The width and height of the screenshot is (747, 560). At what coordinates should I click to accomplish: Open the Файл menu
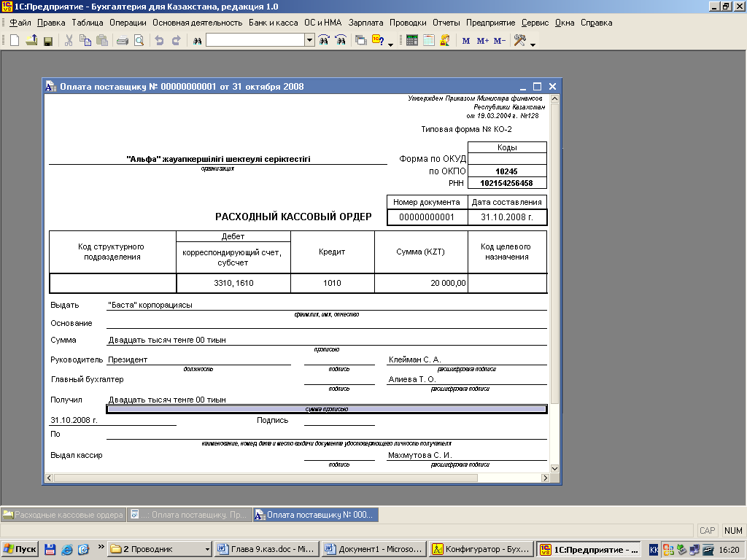tap(20, 23)
